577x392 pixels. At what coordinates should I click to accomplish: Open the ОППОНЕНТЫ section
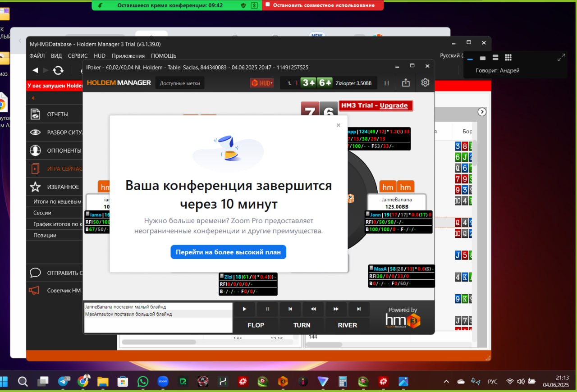pyautogui.click(x=55, y=150)
